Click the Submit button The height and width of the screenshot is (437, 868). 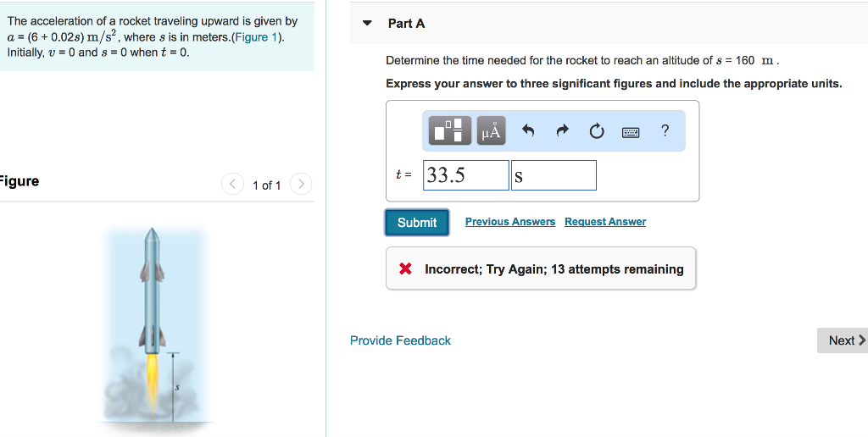pyautogui.click(x=416, y=222)
